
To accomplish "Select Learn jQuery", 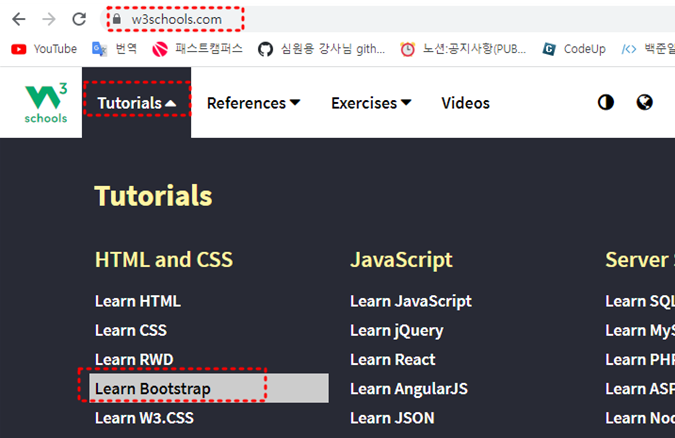I will [396, 330].
